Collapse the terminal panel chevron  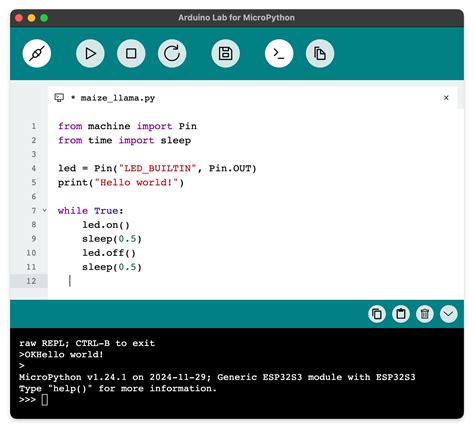click(x=449, y=314)
